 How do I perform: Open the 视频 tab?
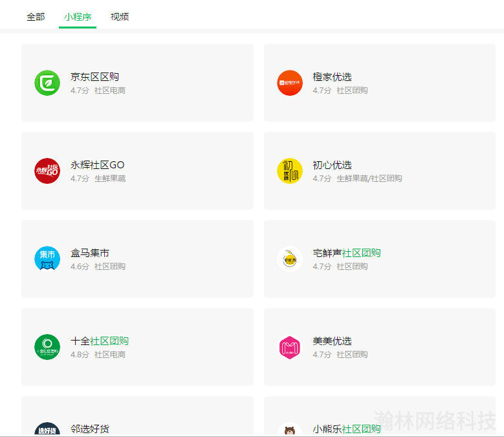[x=120, y=17]
